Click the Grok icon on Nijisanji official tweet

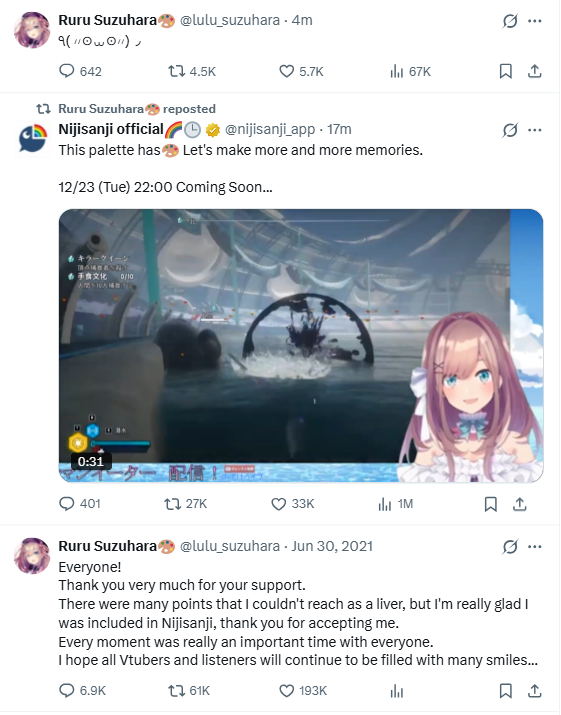click(x=510, y=130)
